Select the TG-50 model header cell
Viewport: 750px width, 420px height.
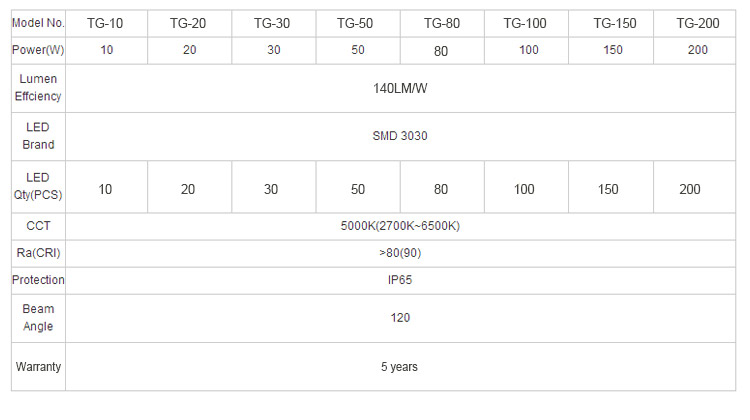pyautogui.click(x=358, y=23)
